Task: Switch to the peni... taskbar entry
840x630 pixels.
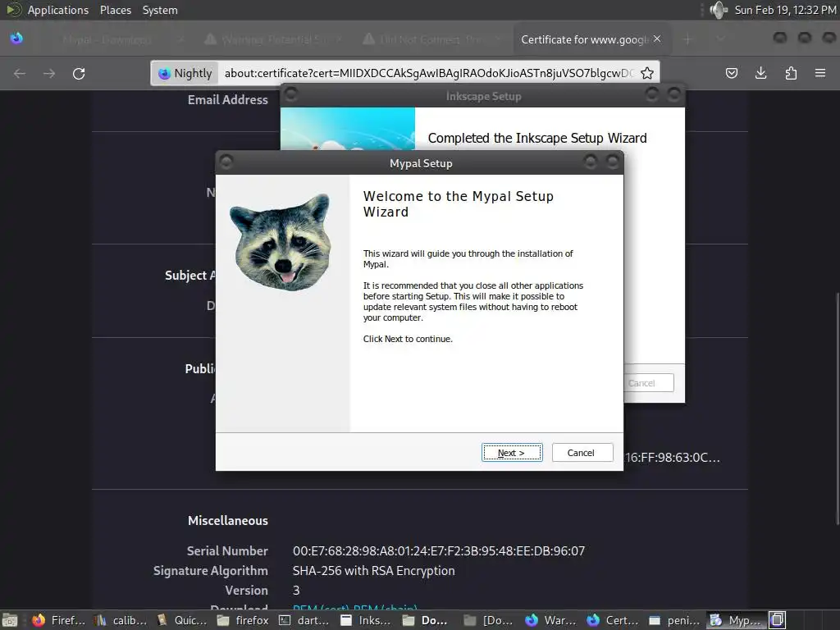Action: [673, 620]
